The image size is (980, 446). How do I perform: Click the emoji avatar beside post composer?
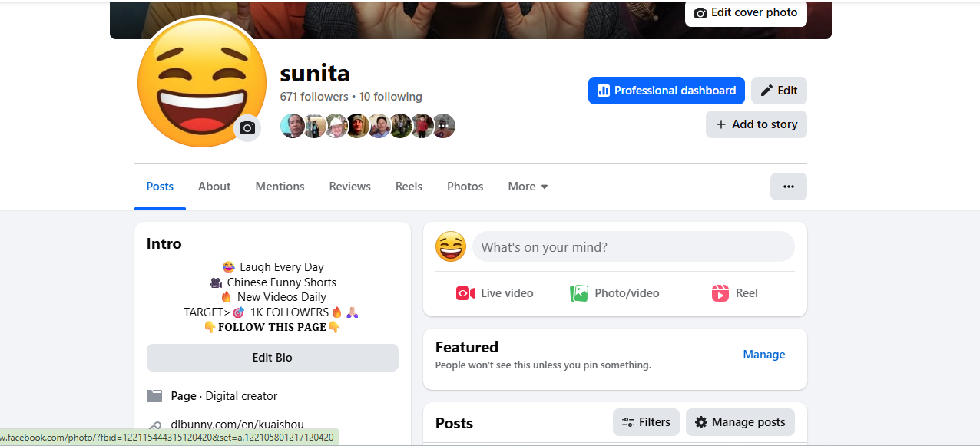pos(451,247)
